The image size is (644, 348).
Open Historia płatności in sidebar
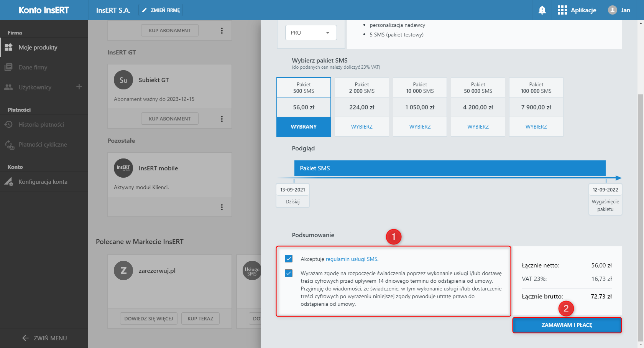44,125
